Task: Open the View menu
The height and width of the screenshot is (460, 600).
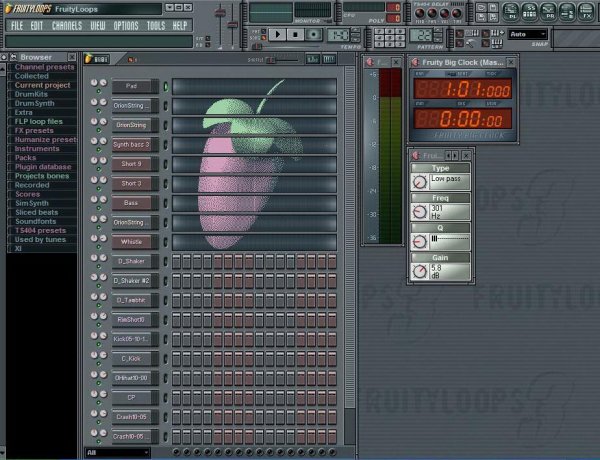Action: (x=98, y=26)
